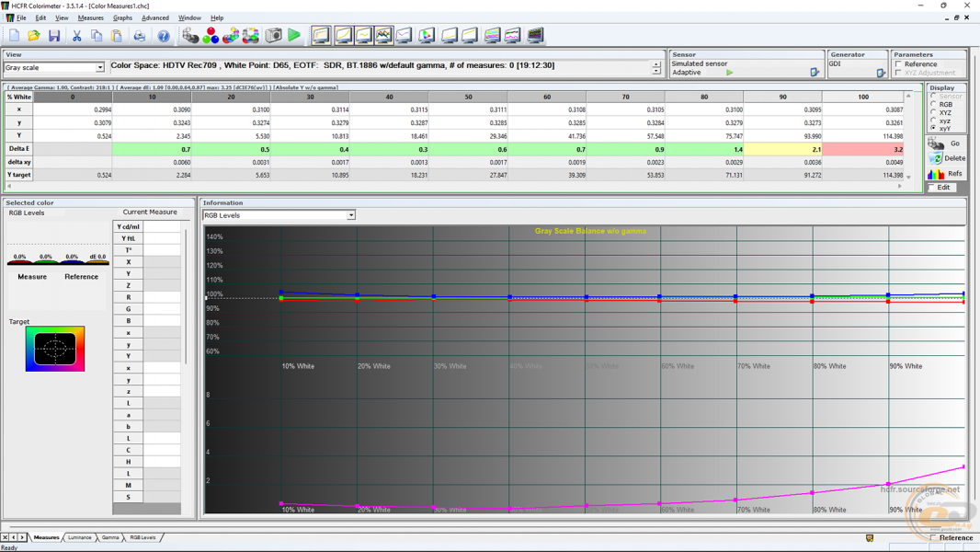Toggle the gamma graph view monitor icon
This screenshot has height=552, width=980.
point(363,36)
